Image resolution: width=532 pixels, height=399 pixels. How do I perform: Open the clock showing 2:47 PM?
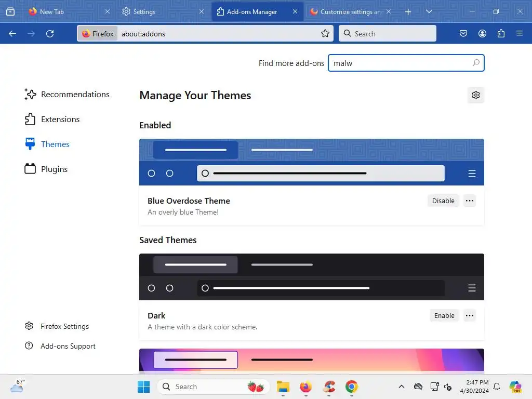pos(474,387)
